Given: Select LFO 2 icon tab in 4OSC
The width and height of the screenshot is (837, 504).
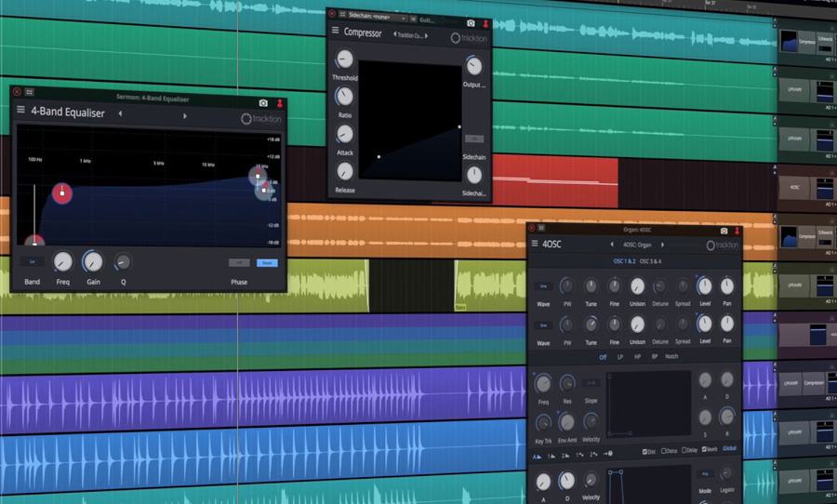Looking at the screenshot, I should pyautogui.click(x=593, y=455).
